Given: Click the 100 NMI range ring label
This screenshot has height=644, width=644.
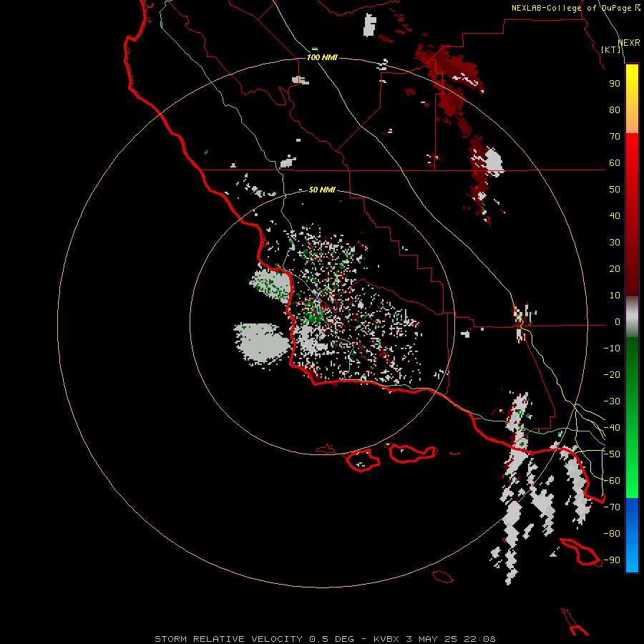Looking at the screenshot, I should (322, 57).
